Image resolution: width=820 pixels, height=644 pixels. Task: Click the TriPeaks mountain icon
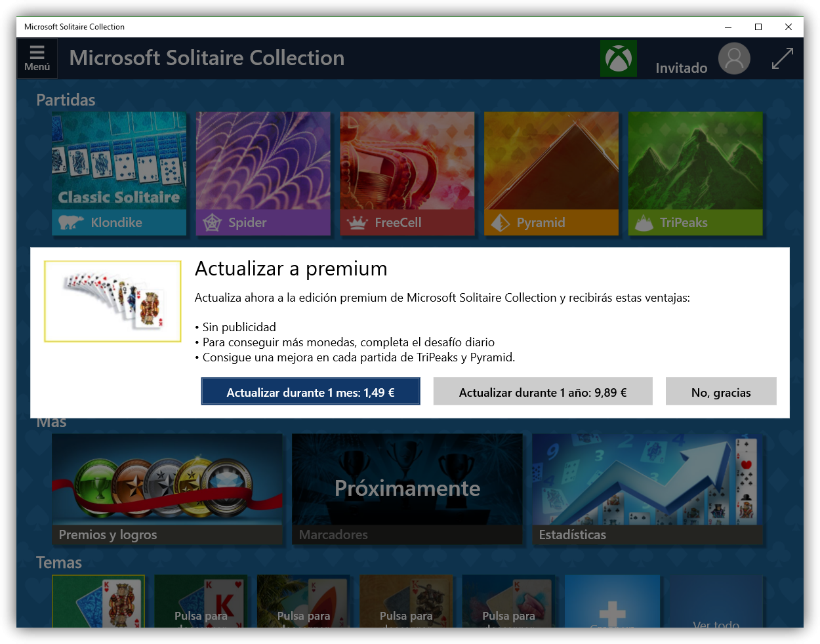(644, 223)
